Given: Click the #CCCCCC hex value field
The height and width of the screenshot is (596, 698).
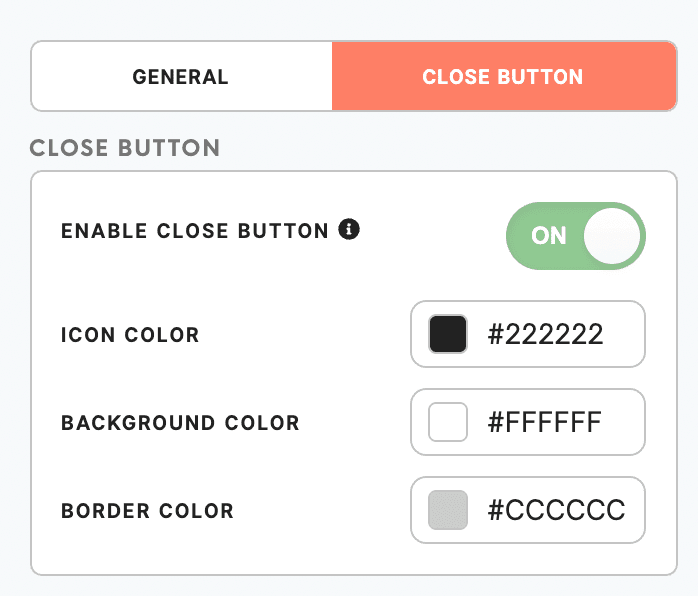Looking at the screenshot, I should pos(556,510).
